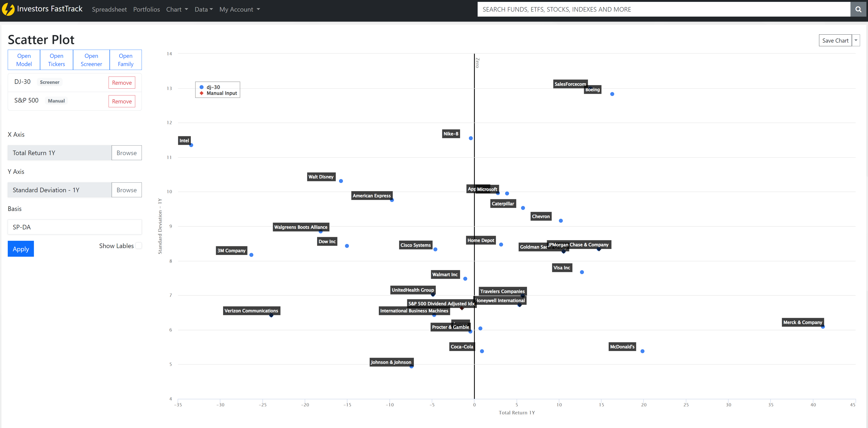Open the Save Chart dropdown arrow
This screenshot has height=428, width=868.
point(856,41)
